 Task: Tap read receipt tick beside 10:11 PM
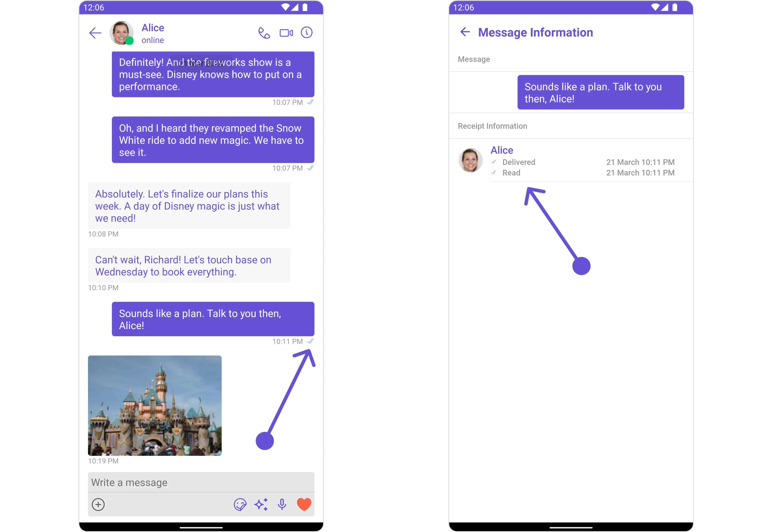(310, 341)
